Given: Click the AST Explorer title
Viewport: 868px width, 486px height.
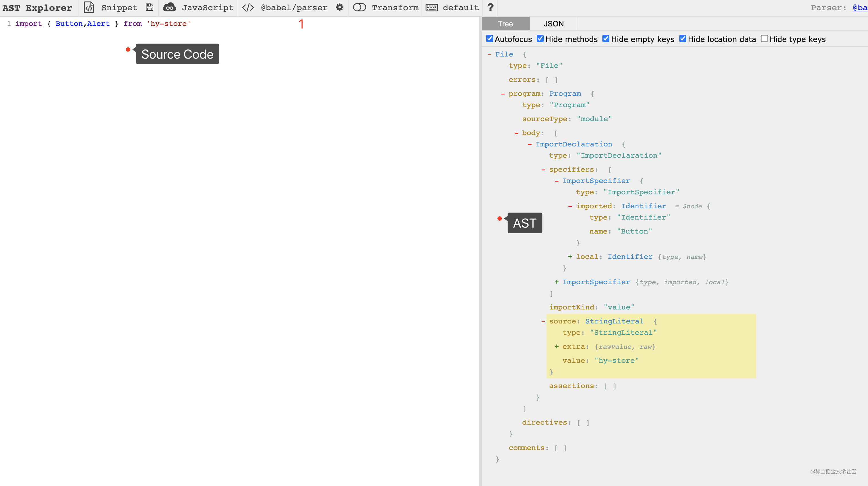Looking at the screenshot, I should tap(37, 7).
